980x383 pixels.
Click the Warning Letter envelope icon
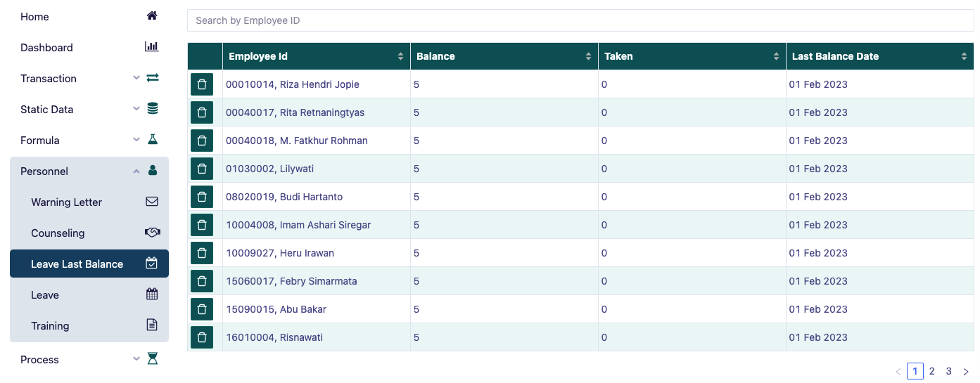click(152, 202)
